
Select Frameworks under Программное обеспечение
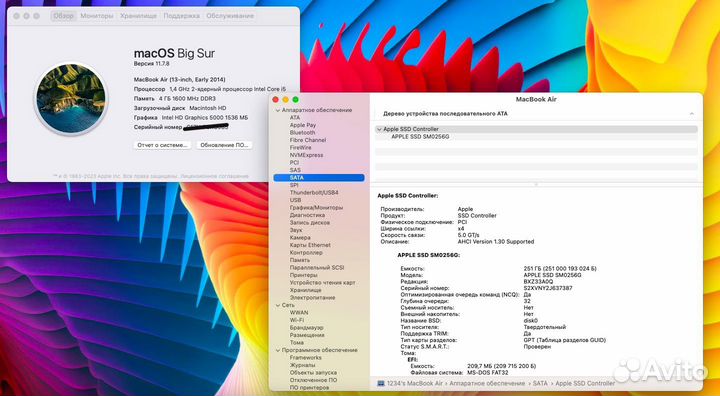click(305, 357)
